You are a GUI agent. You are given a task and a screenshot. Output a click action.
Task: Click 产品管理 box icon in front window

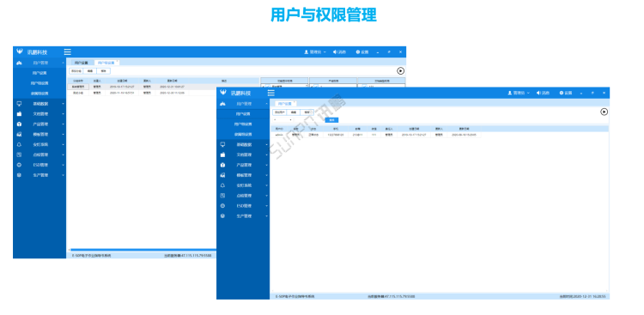[223, 165]
